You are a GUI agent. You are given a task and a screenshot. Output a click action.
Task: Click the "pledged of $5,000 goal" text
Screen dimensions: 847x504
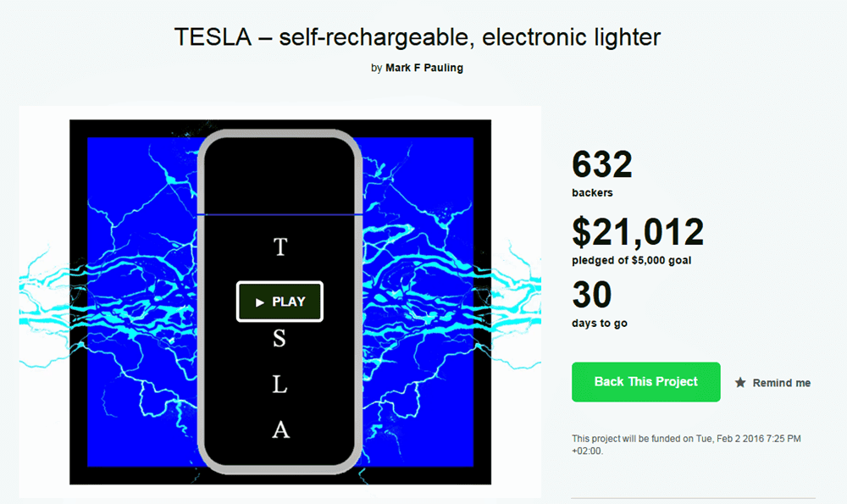click(x=632, y=260)
